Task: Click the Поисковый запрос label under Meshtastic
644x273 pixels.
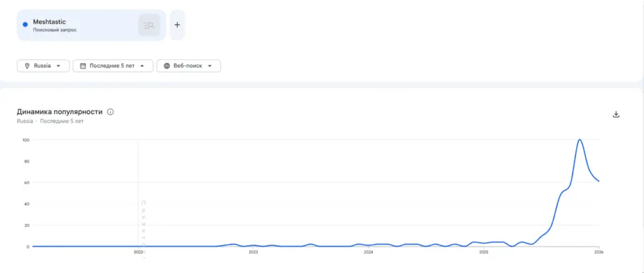Action: pyautogui.click(x=55, y=30)
